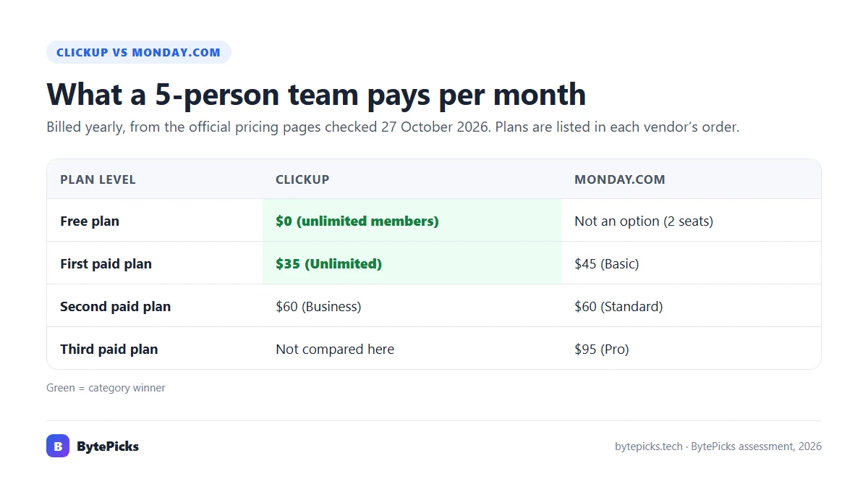Click the headline What a 5-person team pays per month
The width and height of the screenshot is (868, 487).
316,94
